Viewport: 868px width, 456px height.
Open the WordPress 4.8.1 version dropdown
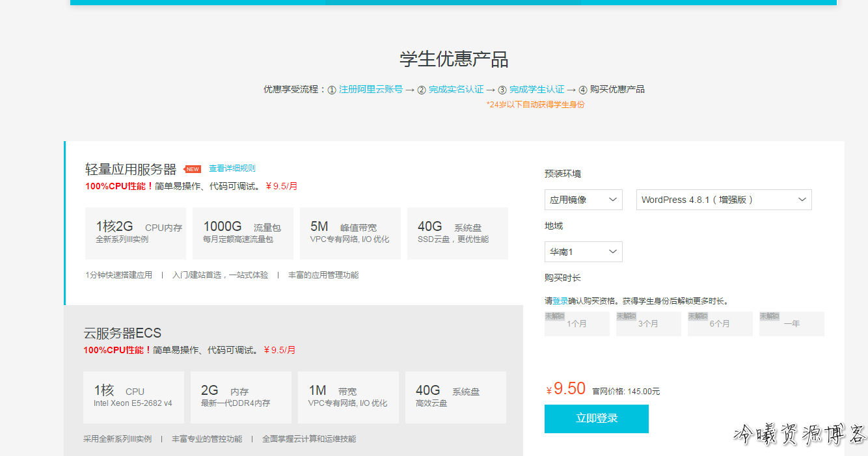coord(724,200)
